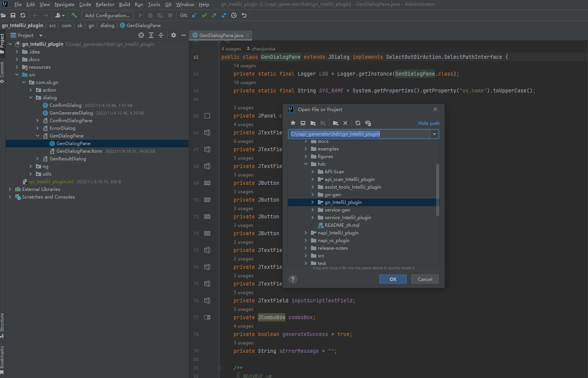Hide the Project panel with minus icon

[184, 35]
